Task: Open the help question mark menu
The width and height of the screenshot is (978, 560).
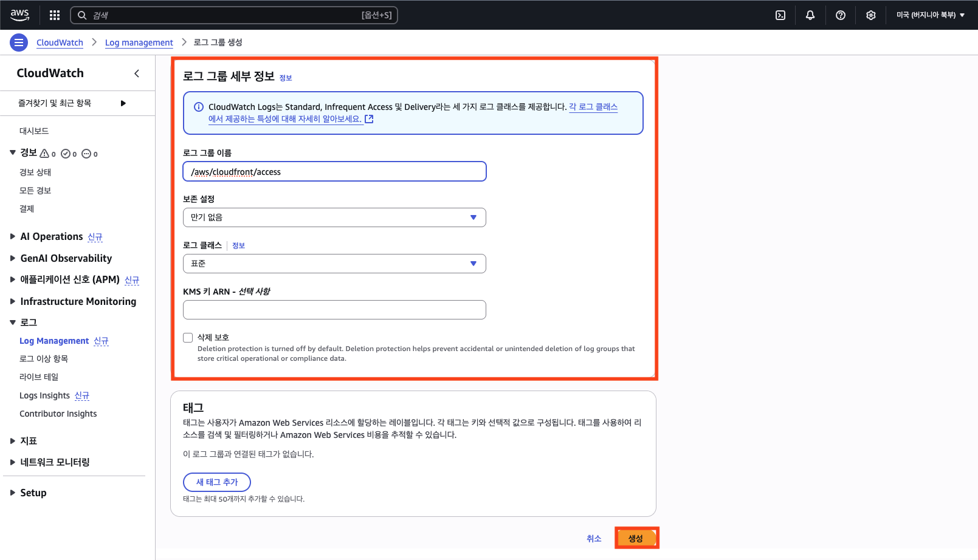Action: (x=841, y=15)
